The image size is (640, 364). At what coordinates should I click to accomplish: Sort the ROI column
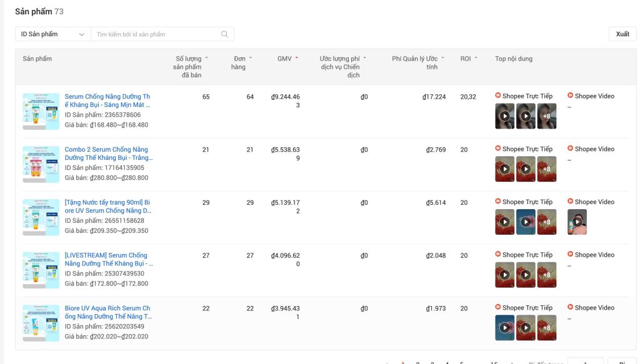(476, 58)
